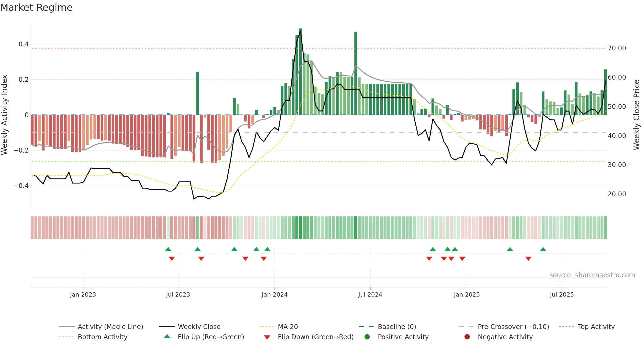644x362 pixels.
Task: Toggle the Flip Up (Red→Green) legend entry
Action: pyautogui.click(x=204, y=337)
